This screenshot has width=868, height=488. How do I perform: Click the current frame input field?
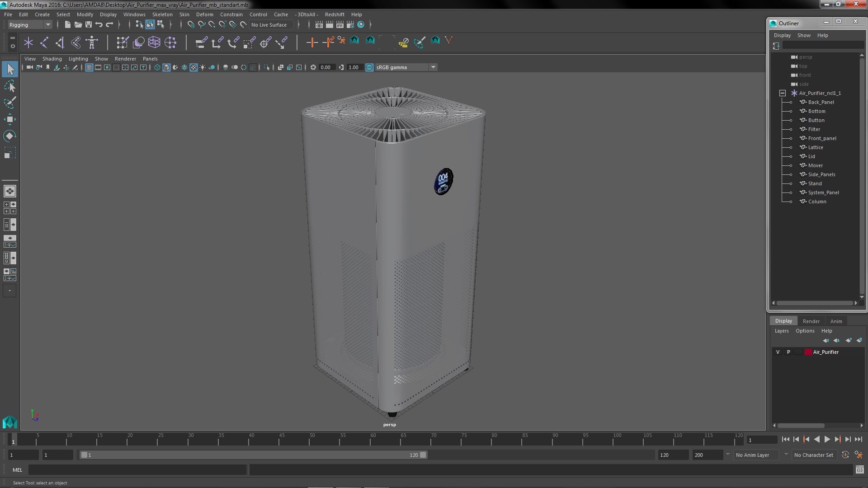[x=762, y=440]
